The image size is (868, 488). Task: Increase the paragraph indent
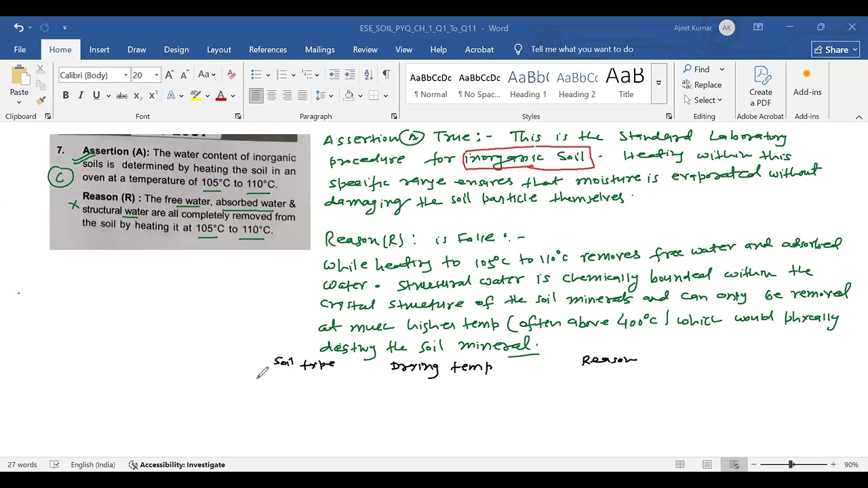350,75
